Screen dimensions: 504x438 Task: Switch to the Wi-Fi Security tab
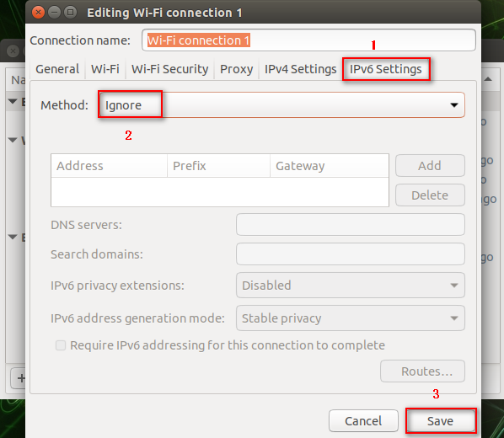point(169,69)
